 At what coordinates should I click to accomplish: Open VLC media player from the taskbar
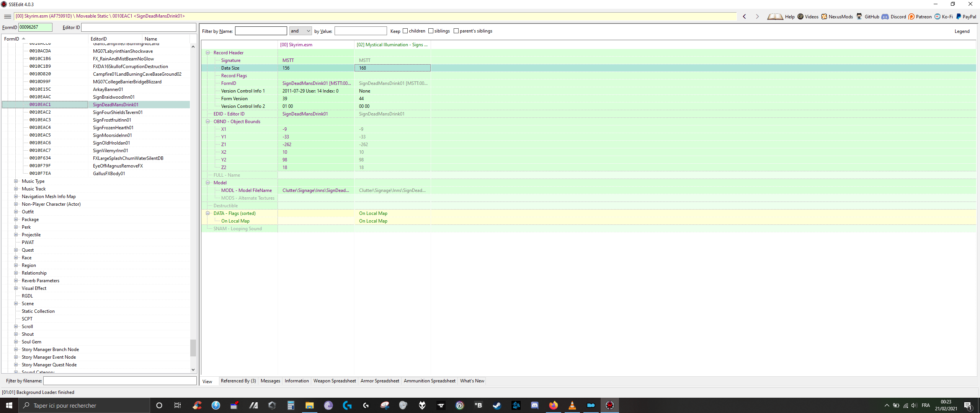[x=572, y=405]
